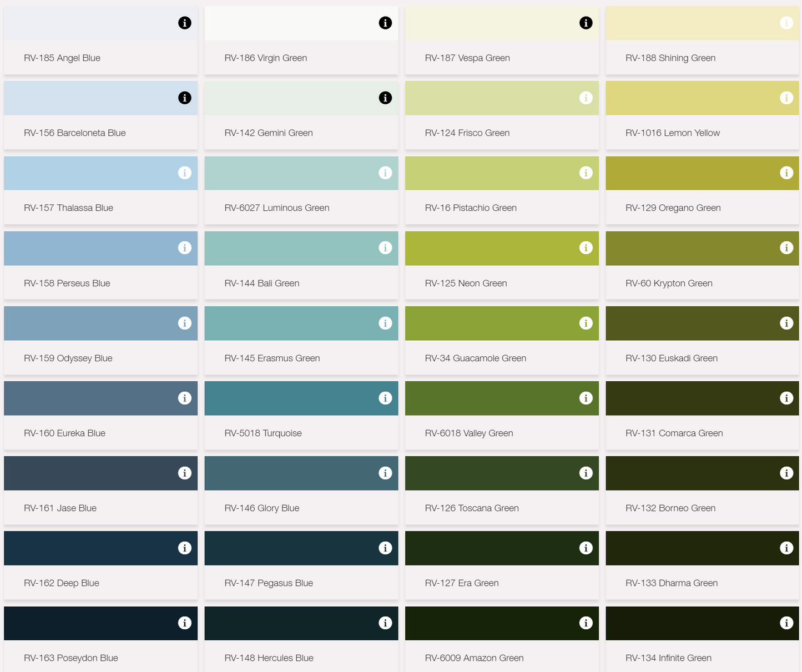Open info for RV-187 Vespa Green

click(586, 23)
